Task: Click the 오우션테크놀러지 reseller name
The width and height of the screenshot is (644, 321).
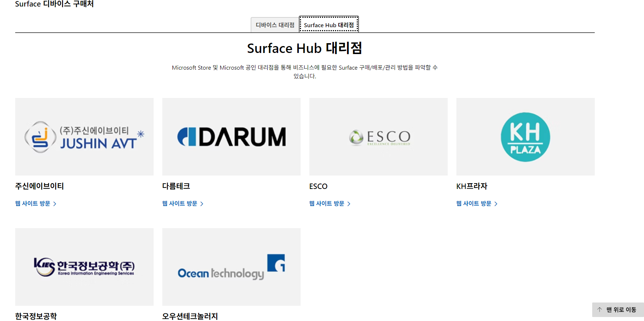Action: (x=190, y=316)
